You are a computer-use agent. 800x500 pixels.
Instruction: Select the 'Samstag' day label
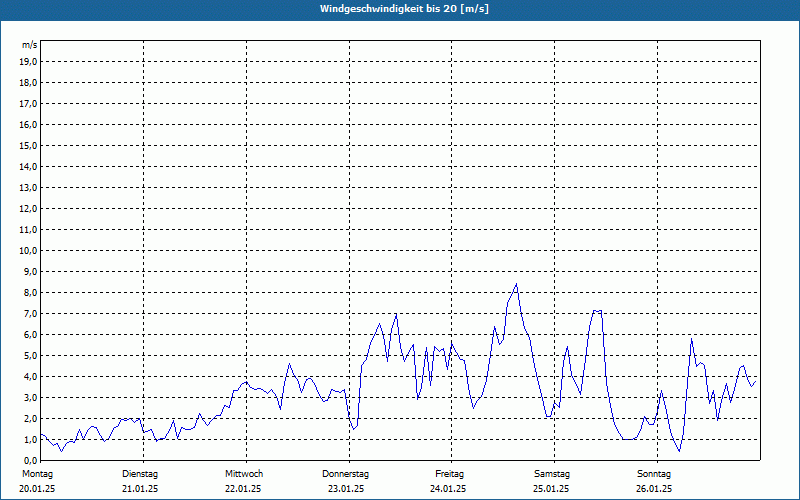click(x=552, y=474)
